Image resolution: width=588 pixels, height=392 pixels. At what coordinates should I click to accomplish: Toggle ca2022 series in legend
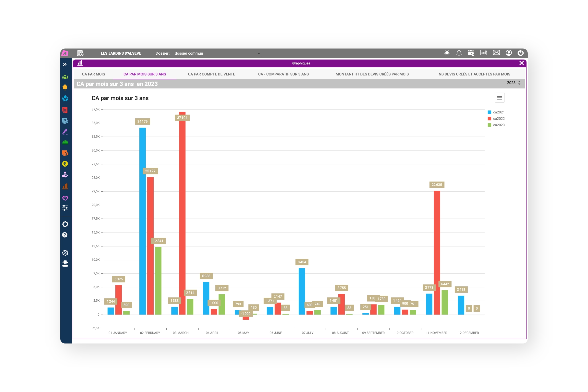click(499, 119)
